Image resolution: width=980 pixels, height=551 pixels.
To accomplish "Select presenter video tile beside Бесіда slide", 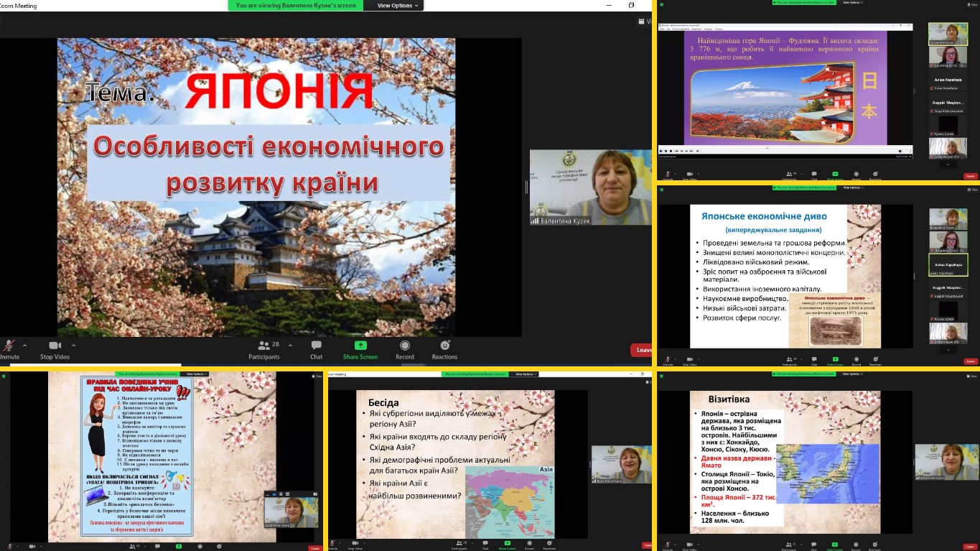I will 621,464.
